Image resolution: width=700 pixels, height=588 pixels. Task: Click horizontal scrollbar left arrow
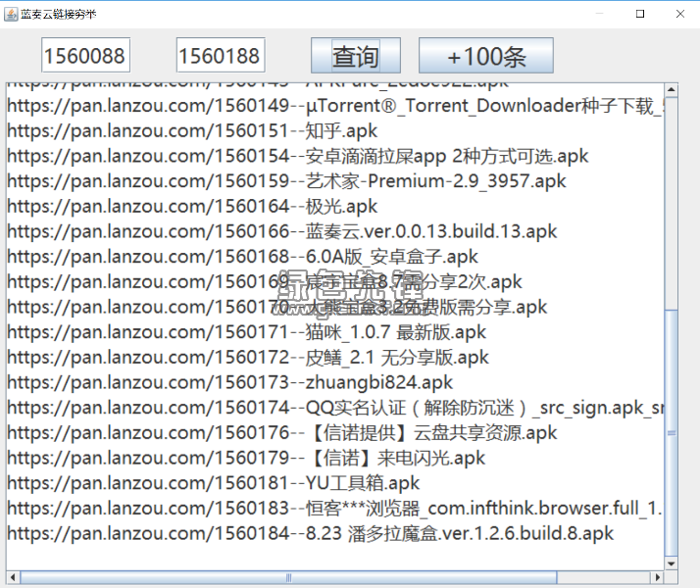point(13,577)
